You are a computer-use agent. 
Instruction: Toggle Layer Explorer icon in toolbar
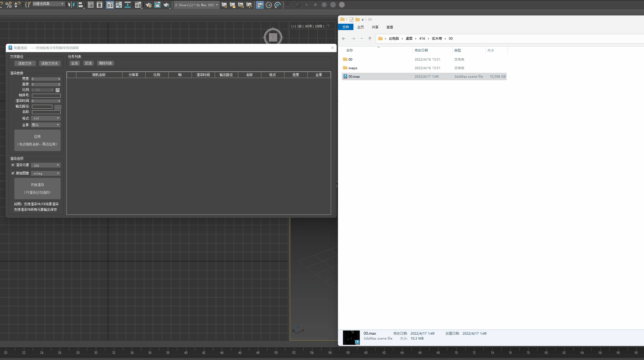pyautogui.click(x=100, y=5)
